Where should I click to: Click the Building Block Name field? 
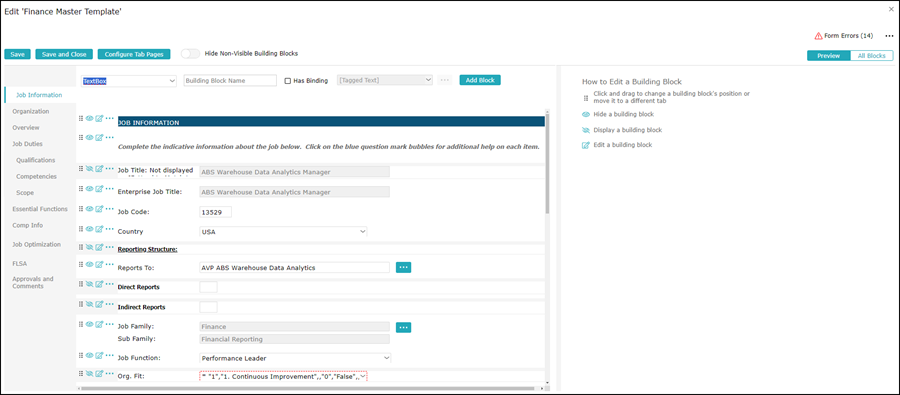pos(230,81)
